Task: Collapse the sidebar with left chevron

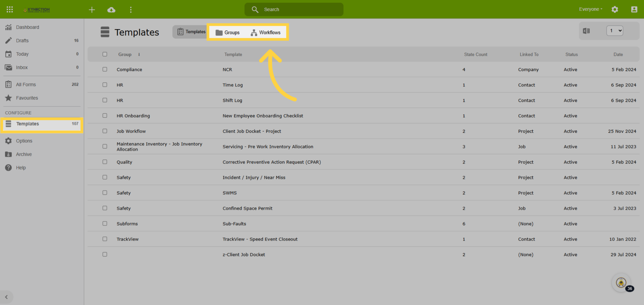Action: click(6, 297)
